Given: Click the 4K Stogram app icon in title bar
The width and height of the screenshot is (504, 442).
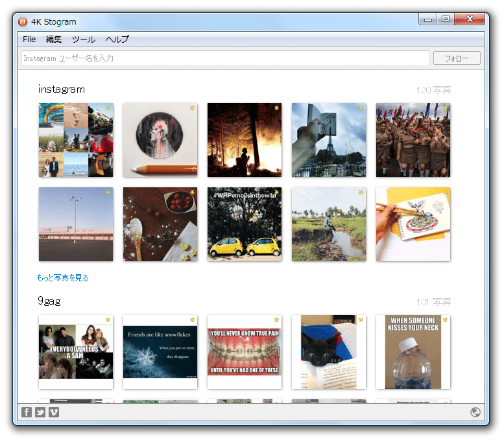Looking at the screenshot, I should click(23, 21).
